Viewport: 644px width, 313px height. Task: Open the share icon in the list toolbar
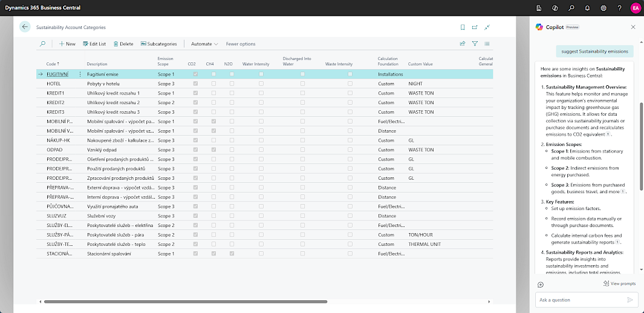point(463,44)
